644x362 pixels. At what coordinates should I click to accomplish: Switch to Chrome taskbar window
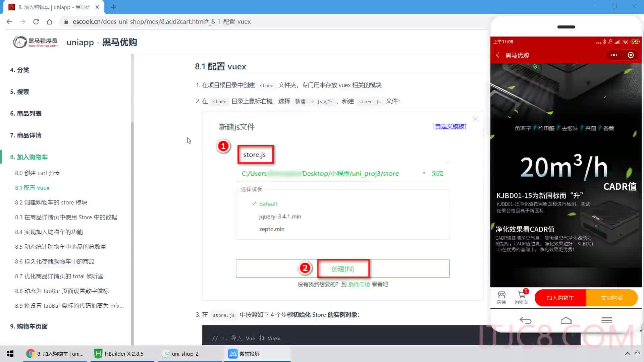55,354
